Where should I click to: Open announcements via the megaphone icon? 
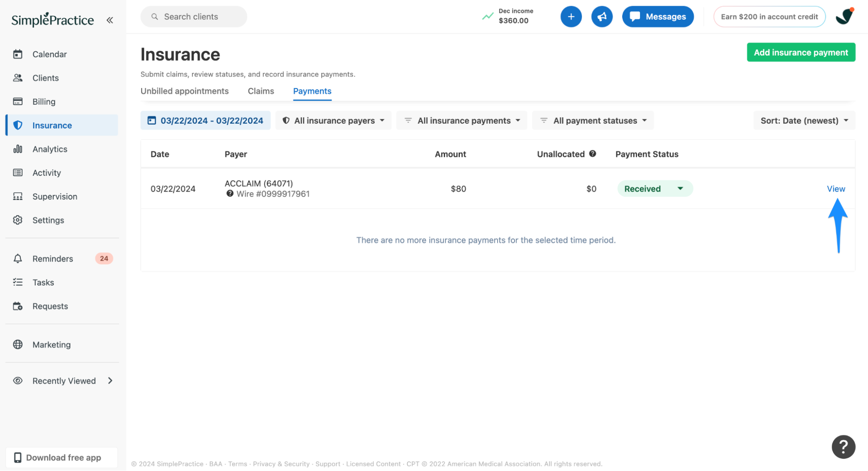coord(602,16)
